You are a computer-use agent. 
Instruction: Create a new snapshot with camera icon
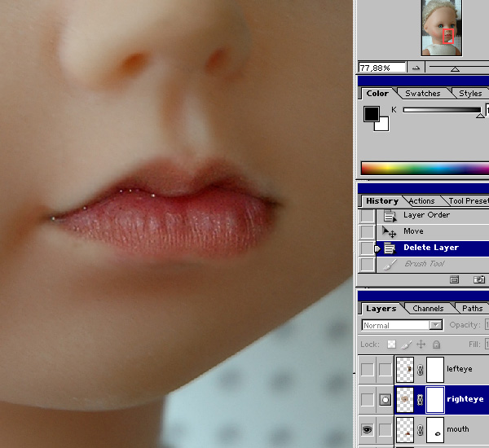(x=479, y=279)
